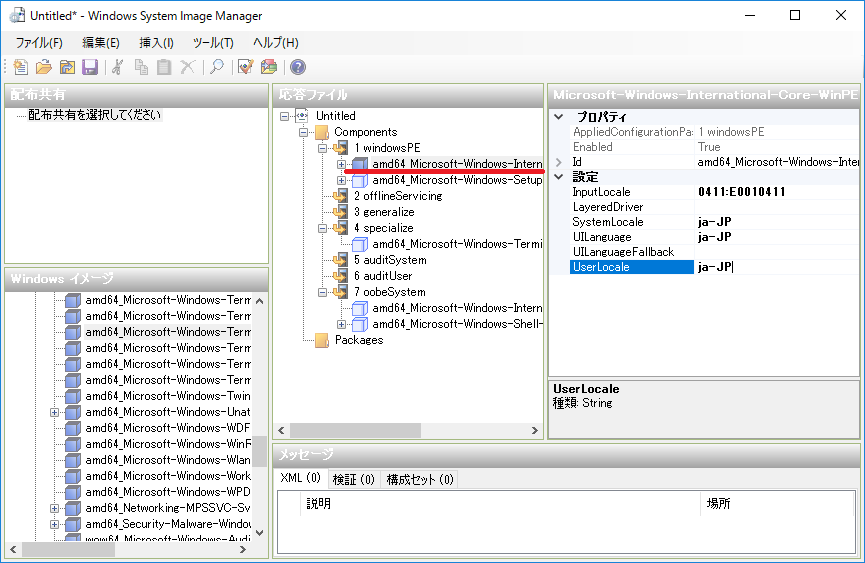Screen dimensions: 865x563
Task: Open Find with the magnifier icon
Action: coord(217,67)
